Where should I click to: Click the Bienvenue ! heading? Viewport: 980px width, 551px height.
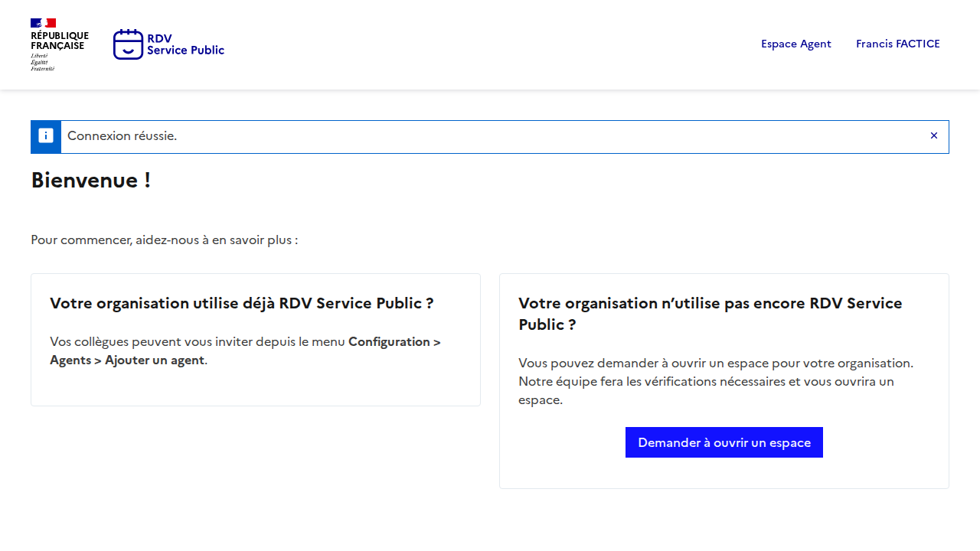tap(90, 181)
